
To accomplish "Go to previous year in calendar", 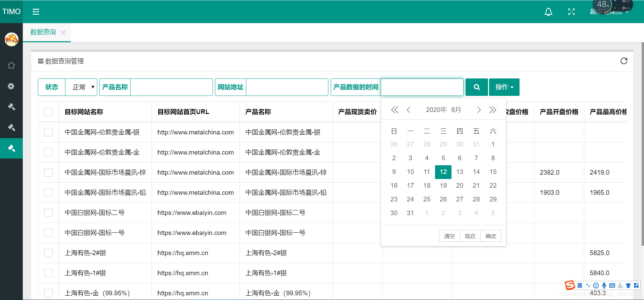I will (x=394, y=110).
